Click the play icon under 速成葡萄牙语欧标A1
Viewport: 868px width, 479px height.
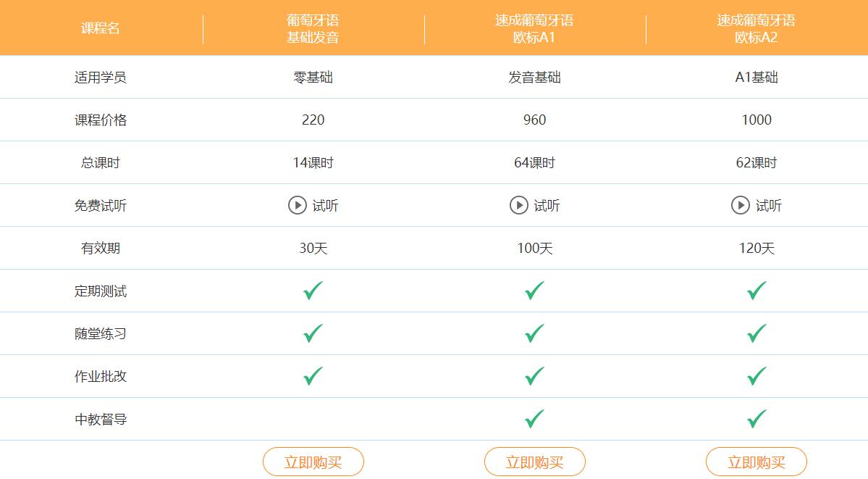518,205
